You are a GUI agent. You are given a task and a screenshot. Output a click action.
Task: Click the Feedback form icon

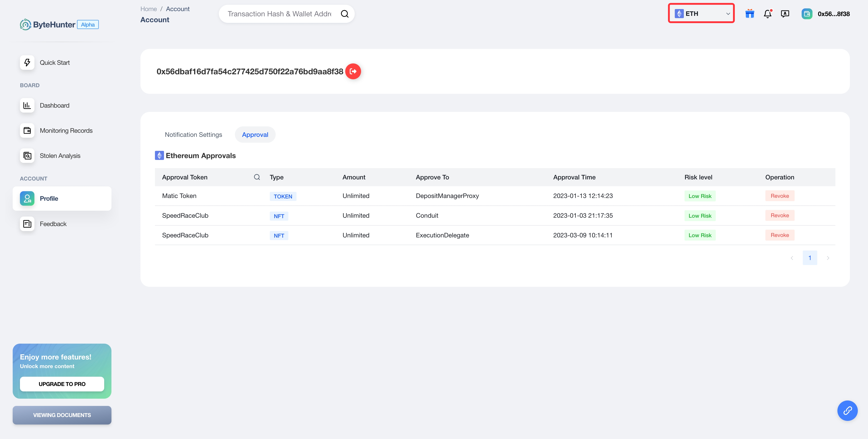27,224
